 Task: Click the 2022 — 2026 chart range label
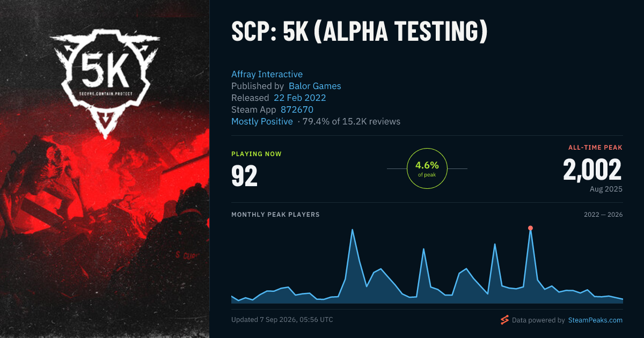(603, 215)
